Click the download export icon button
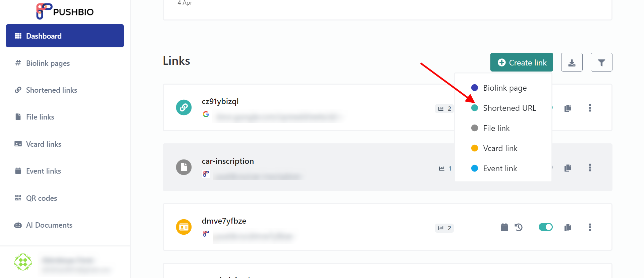Screen dimensions: 644x278 click(x=572, y=62)
